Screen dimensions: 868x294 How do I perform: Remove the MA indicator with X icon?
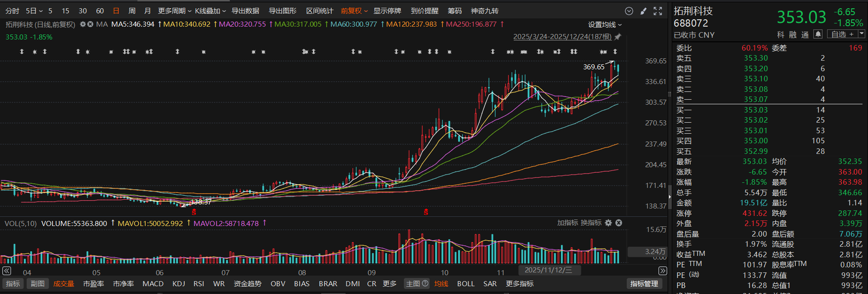pyautogui.click(x=90, y=24)
